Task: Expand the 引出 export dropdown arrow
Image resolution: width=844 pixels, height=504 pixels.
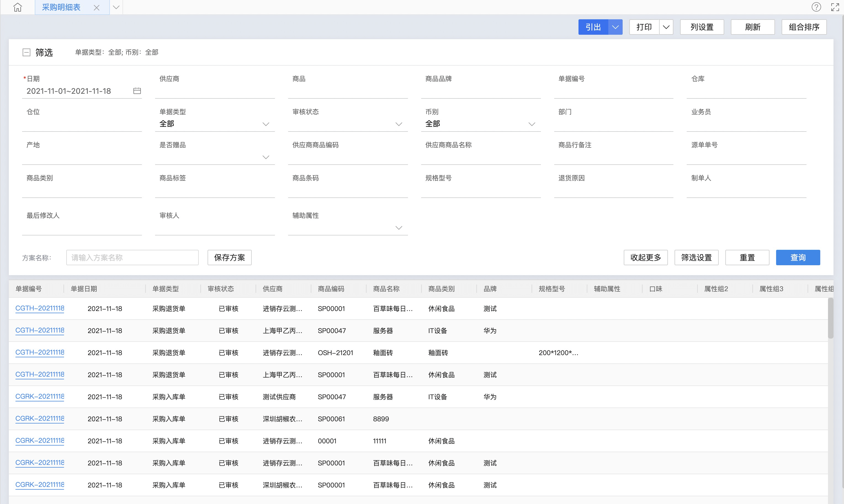Action: click(x=615, y=27)
